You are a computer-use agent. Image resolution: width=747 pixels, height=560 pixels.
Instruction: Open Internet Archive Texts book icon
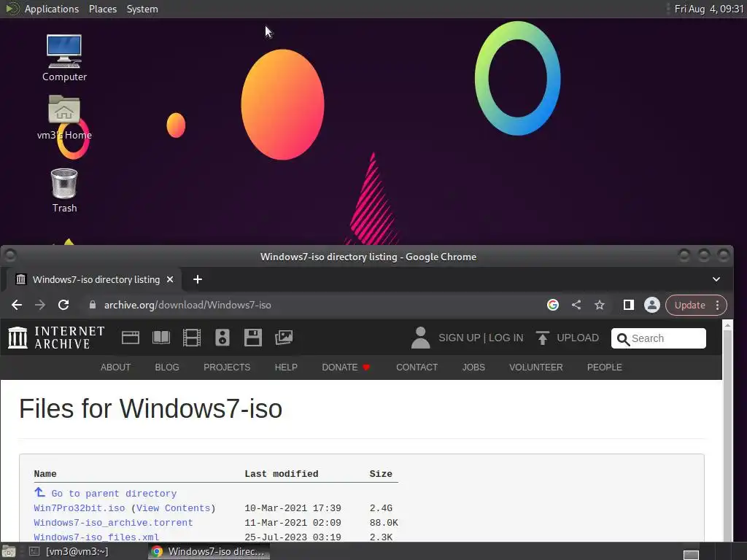coord(161,338)
